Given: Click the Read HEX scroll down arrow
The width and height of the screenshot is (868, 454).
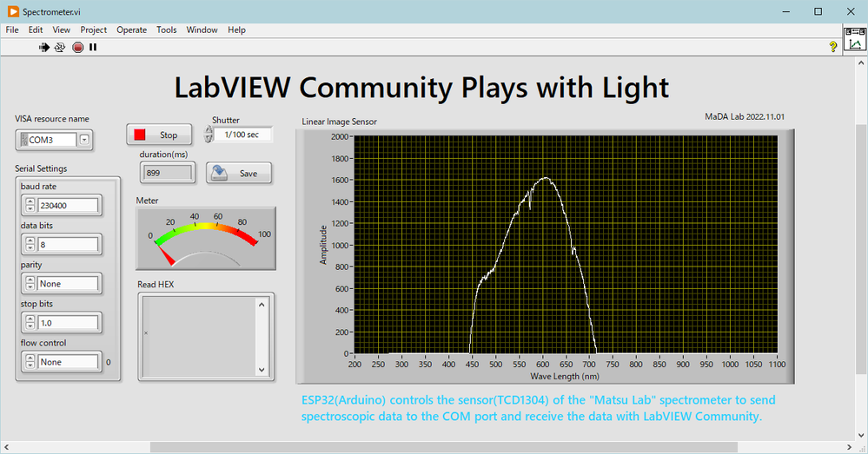Looking at the screenshot, I should coord(262,370).
